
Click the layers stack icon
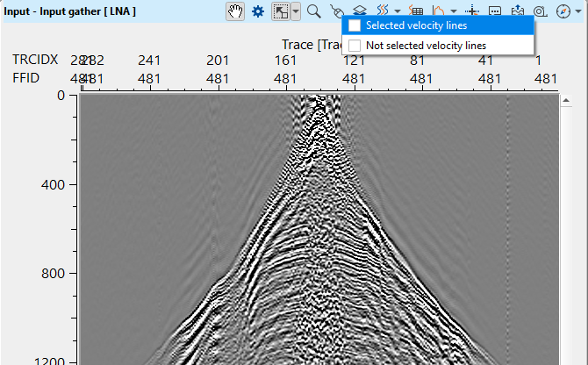(360, 11)
